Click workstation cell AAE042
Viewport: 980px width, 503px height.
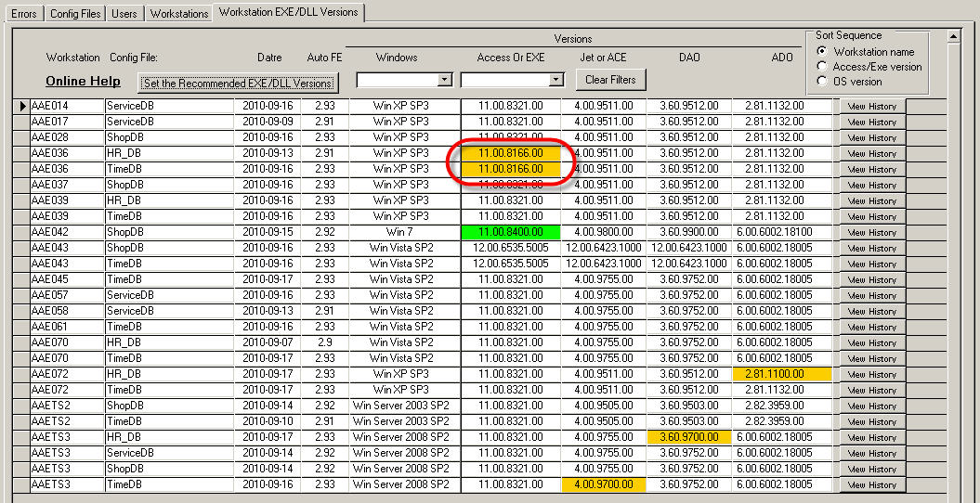67,232
